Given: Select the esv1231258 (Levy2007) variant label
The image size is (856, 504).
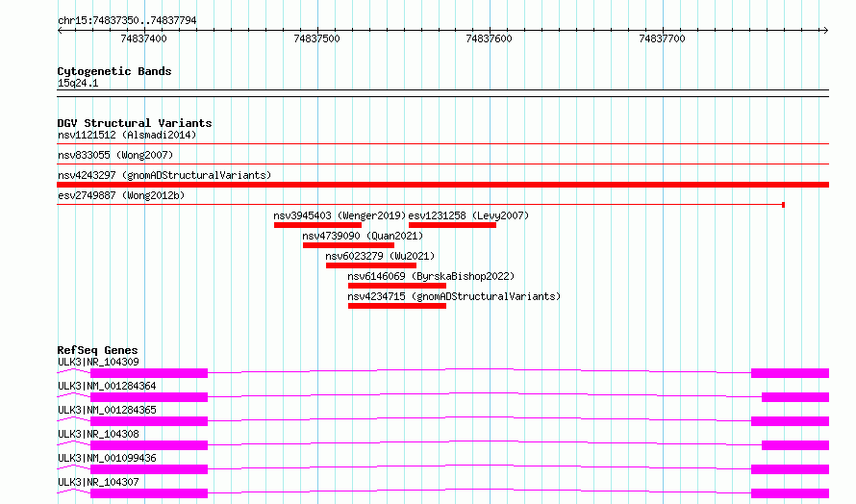Looking at the screenshot, I should click(x=468, y=215).
